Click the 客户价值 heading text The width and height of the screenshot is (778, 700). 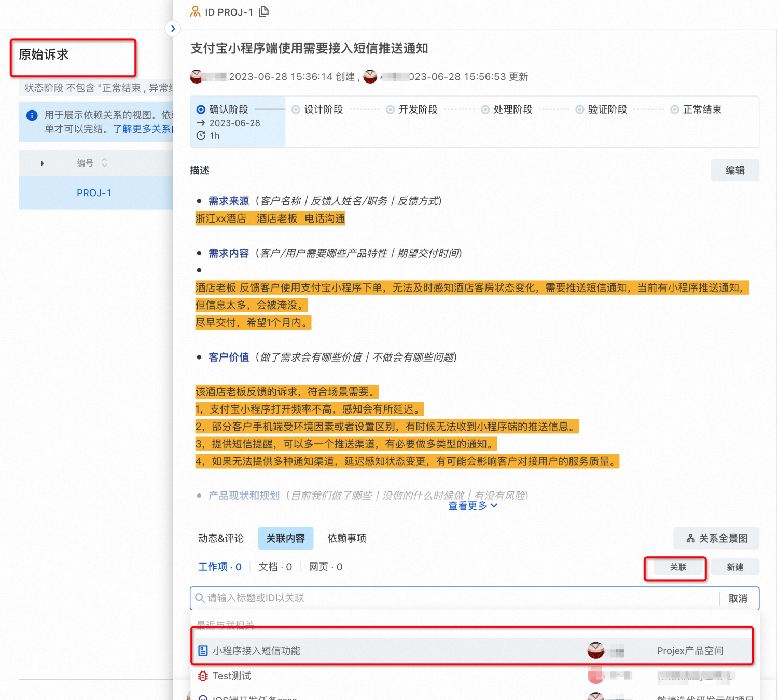229,358
